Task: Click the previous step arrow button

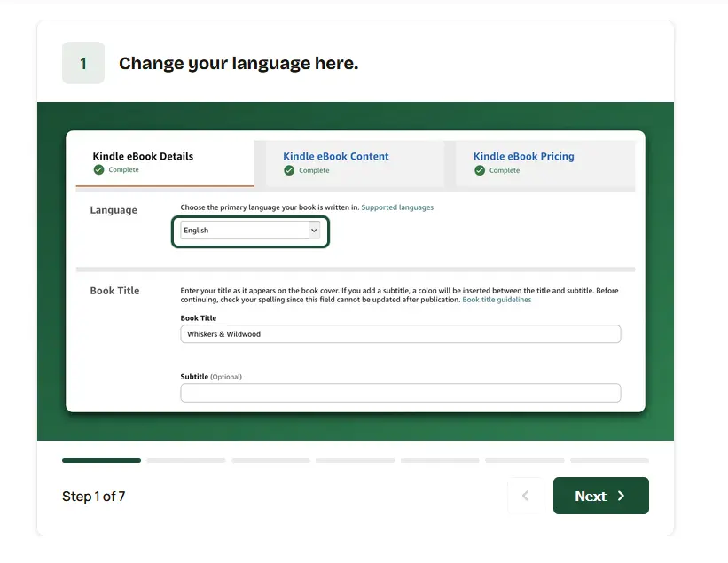Action: (x=526, y=496)
